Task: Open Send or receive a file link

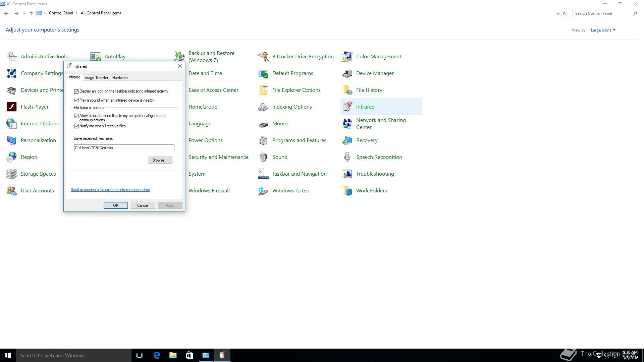Action: [x=110, y=190]
